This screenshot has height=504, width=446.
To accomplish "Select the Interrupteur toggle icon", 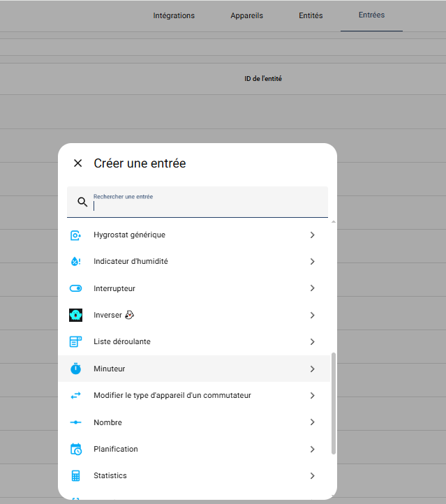I will click(x=76, y=288).
